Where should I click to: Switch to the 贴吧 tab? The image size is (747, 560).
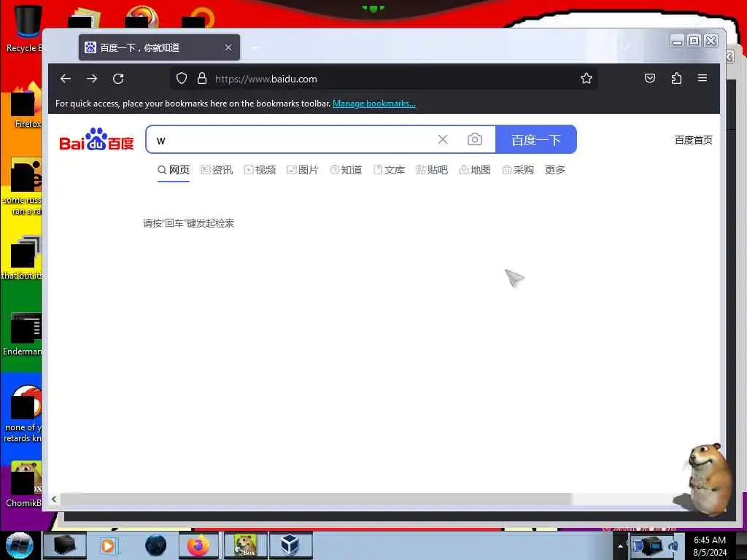(432, 170)
